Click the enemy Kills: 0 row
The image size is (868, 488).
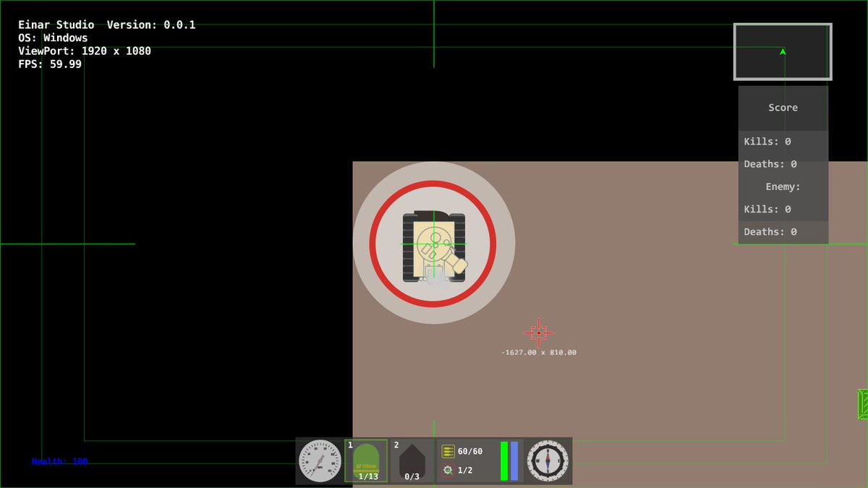tap(783, 209)
